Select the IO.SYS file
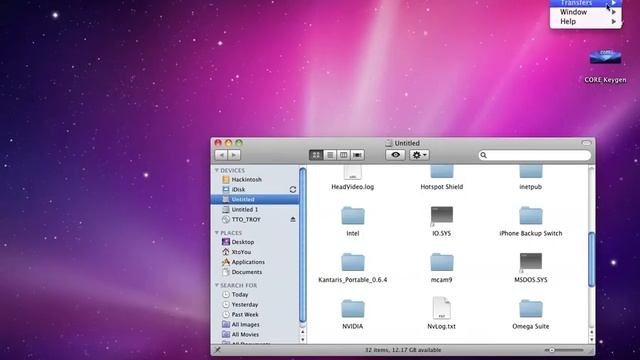 (442, 221)
